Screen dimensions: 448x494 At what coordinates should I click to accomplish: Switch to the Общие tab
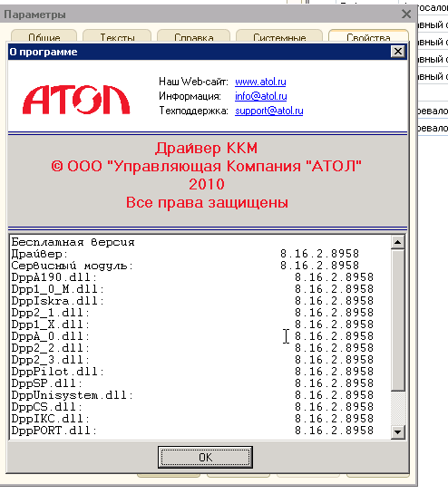[x=44, y=36]
